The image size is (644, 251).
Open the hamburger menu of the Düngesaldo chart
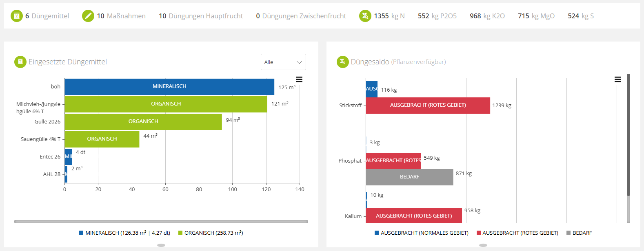click(x=618, y=79)
